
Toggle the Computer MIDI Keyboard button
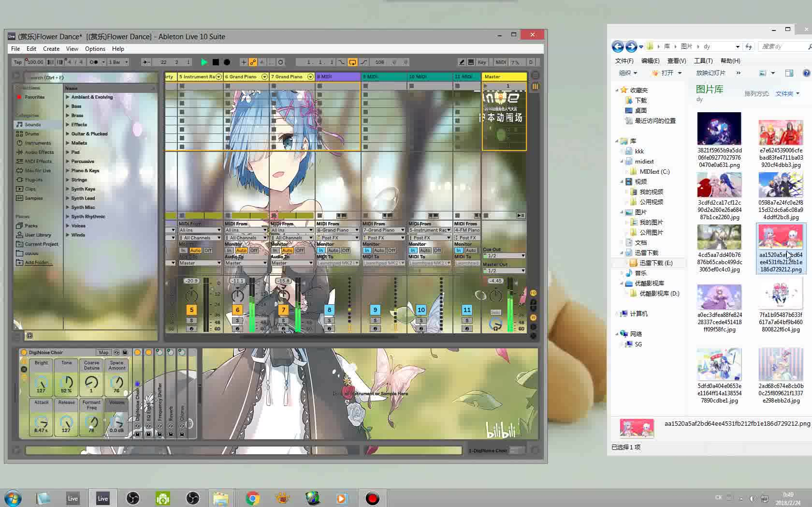pyautogui.click(x=471, y=62)
